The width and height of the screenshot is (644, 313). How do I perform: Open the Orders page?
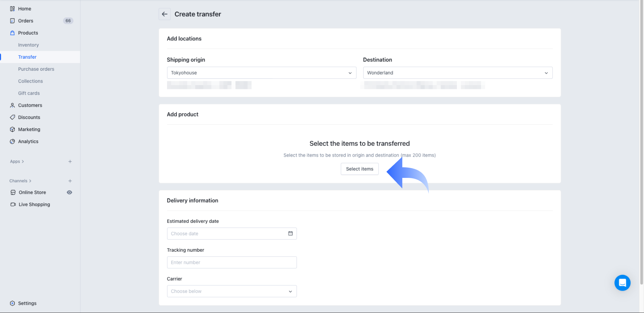click(x=26, y=21)
